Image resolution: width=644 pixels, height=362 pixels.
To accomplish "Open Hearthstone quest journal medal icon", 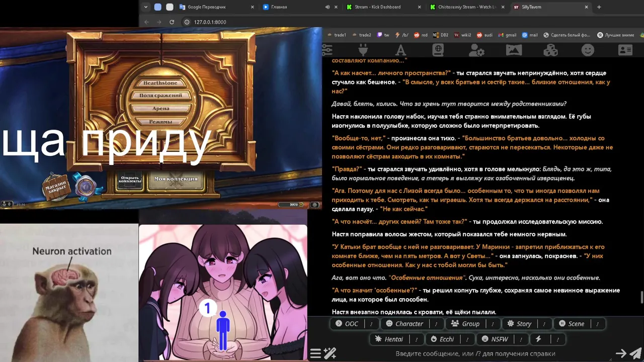I will point(87,186).
